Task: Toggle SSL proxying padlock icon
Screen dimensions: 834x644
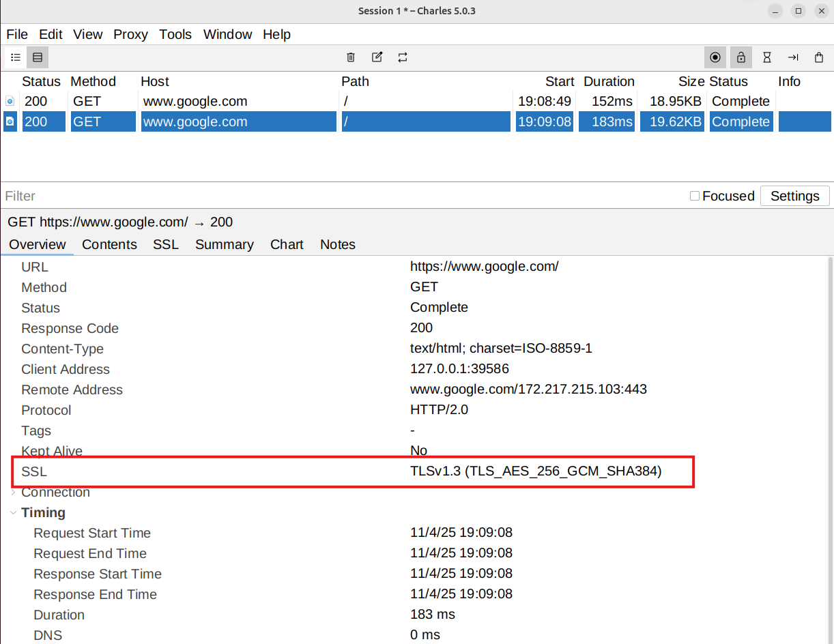Action: click(741, 57)
